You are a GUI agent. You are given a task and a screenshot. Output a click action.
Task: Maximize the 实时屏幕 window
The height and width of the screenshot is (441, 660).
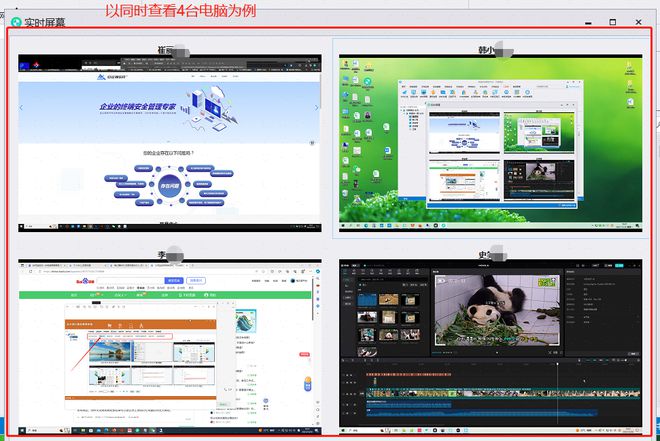(x=613, y=22)
